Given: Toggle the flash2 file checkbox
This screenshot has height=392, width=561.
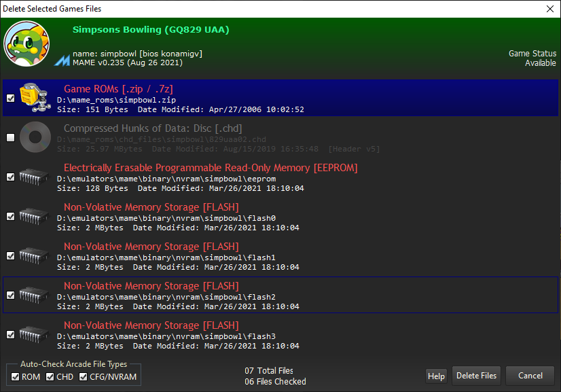Looking at the screenshot, I should click(x=10, y=296).
